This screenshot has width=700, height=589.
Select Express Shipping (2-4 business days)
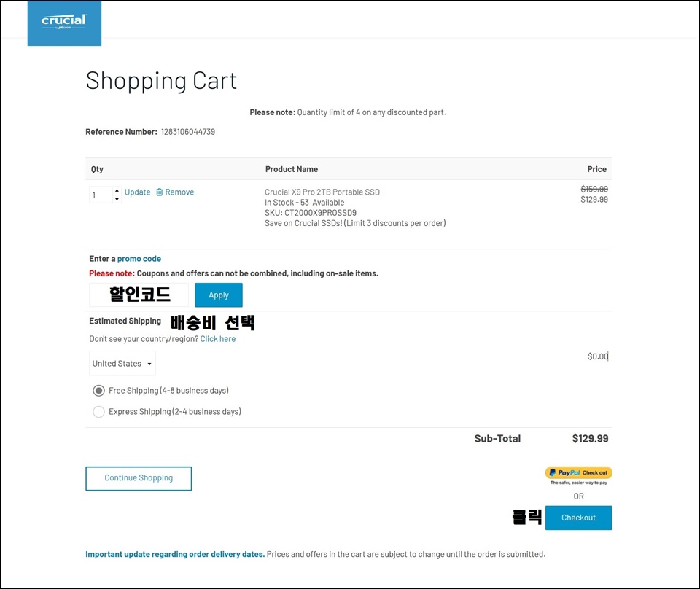tap(98, 411)
